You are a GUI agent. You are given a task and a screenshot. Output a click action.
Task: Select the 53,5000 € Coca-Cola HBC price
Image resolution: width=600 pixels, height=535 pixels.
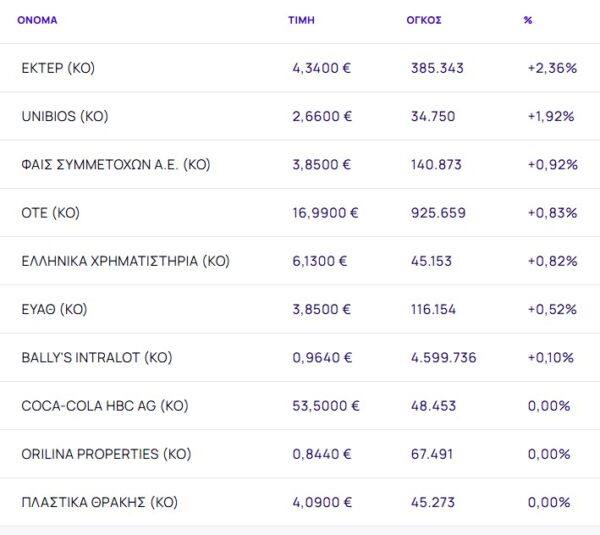[x=325, y=406]
